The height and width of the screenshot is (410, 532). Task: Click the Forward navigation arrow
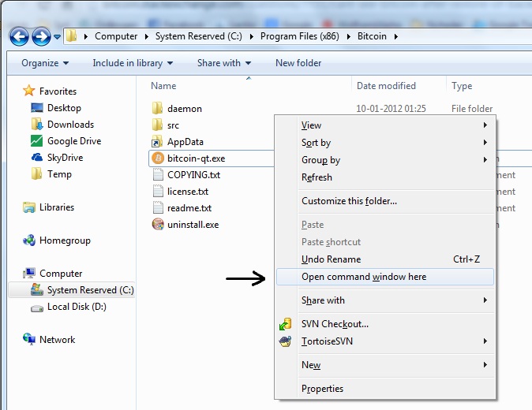click(41, 36)
